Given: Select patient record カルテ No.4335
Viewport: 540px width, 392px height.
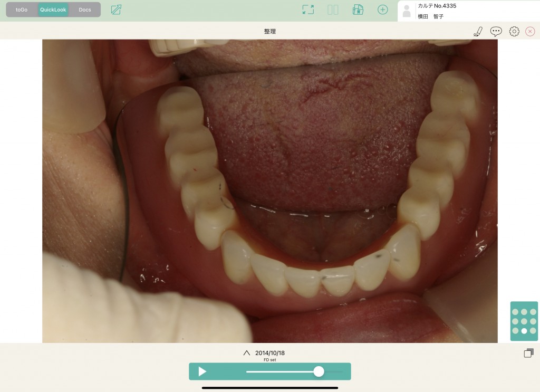Looking at the screenshot, I should coord(437,6).
